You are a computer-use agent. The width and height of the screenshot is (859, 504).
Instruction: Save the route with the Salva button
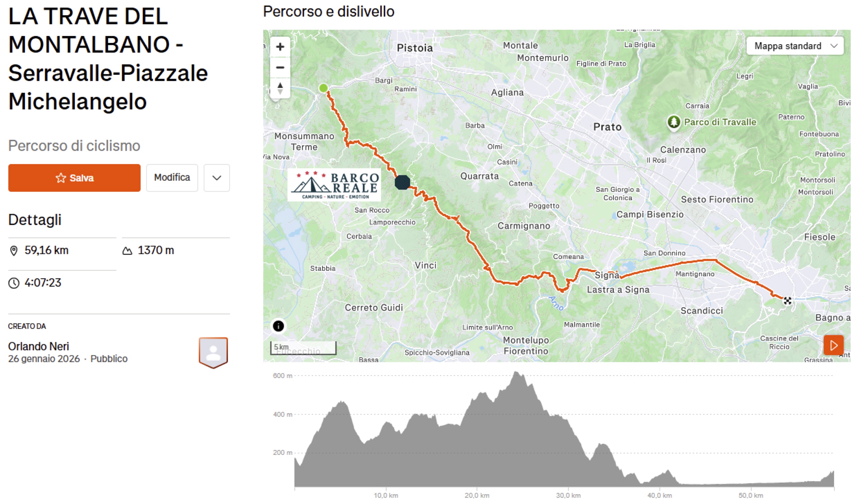(74, 178)
